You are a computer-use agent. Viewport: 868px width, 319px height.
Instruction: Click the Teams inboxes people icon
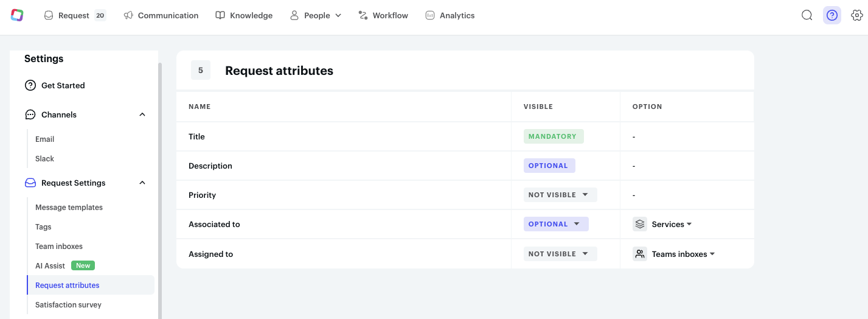pos(639,254)
